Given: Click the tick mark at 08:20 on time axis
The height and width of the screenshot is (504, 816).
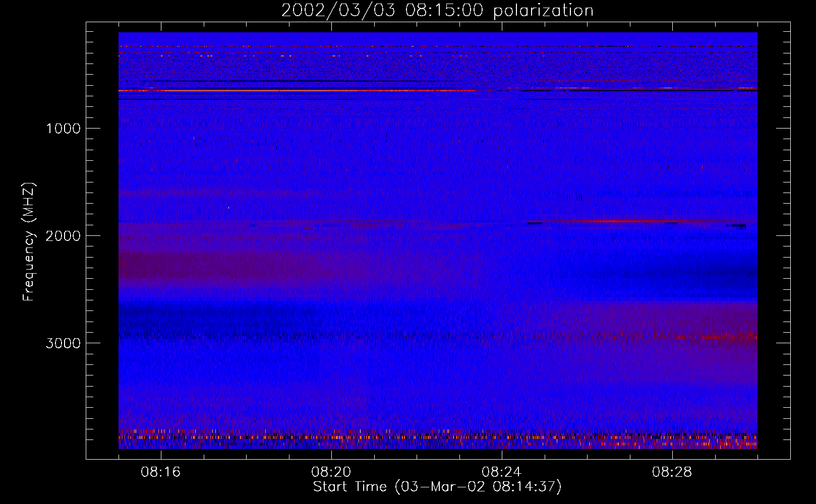Looking at the screenshot, I should tap(332, 456).
